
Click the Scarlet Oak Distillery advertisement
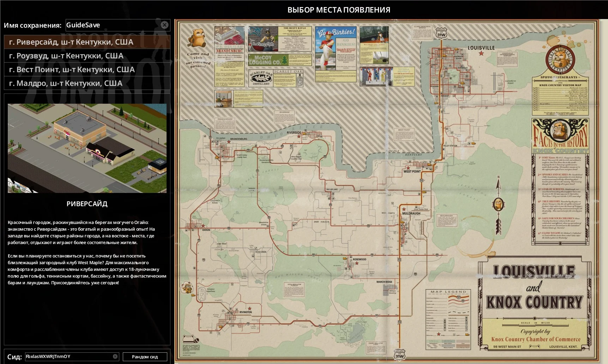tap(276, 78)
